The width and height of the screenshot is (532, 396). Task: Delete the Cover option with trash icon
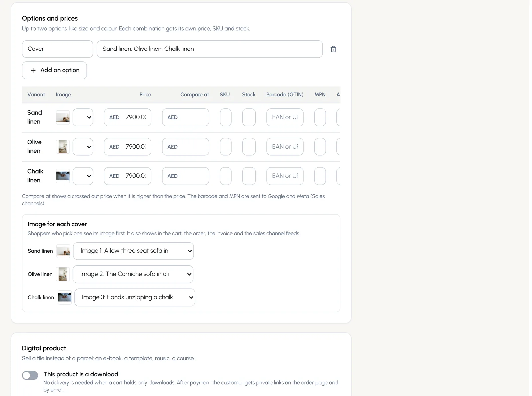[333, 49]
